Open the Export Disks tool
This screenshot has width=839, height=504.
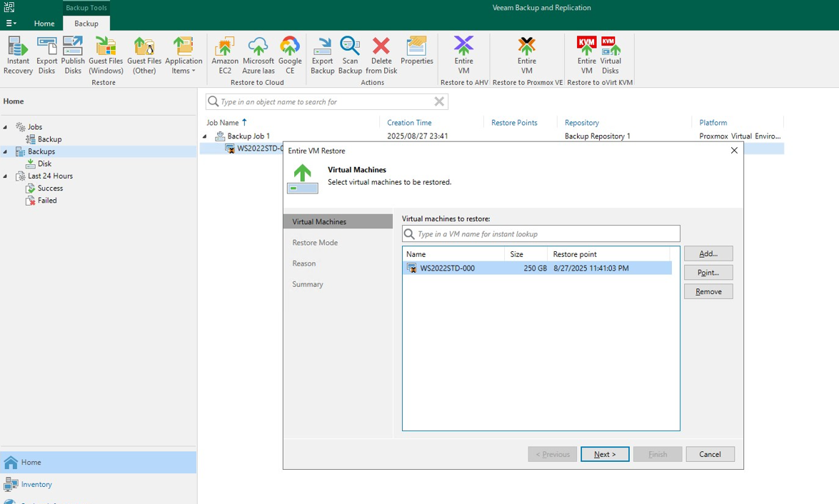point(46,56)
